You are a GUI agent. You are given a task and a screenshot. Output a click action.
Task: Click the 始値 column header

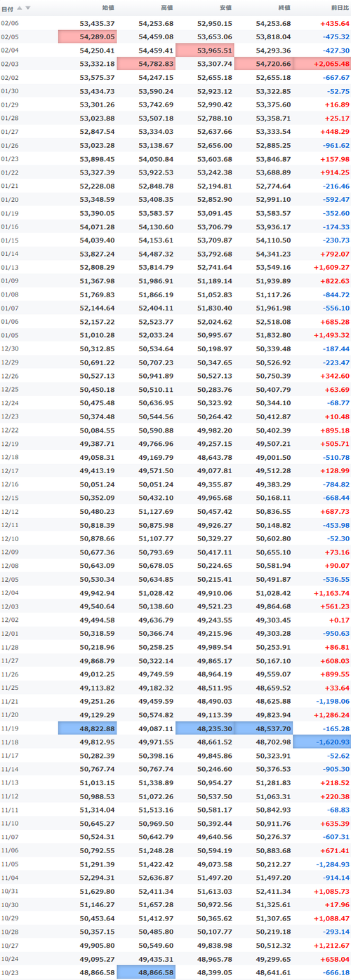(x=108, y=8)
